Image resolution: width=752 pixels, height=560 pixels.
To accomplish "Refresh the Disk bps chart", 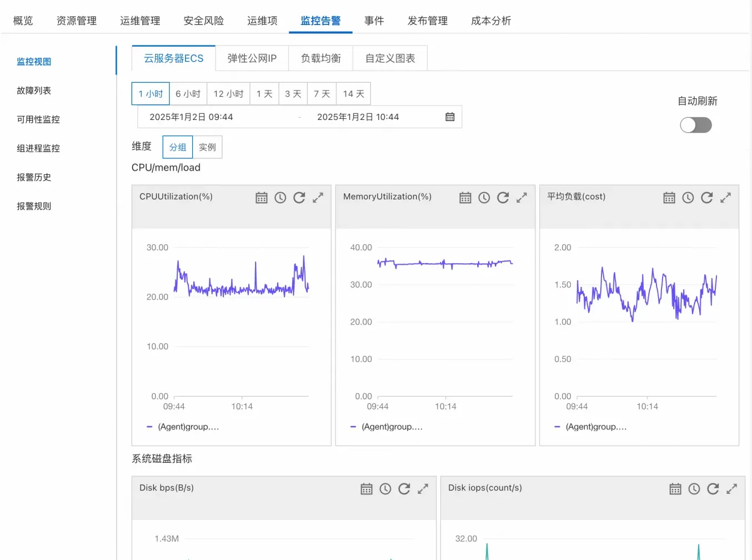I will pyautogui.click(x=404, y=489).
